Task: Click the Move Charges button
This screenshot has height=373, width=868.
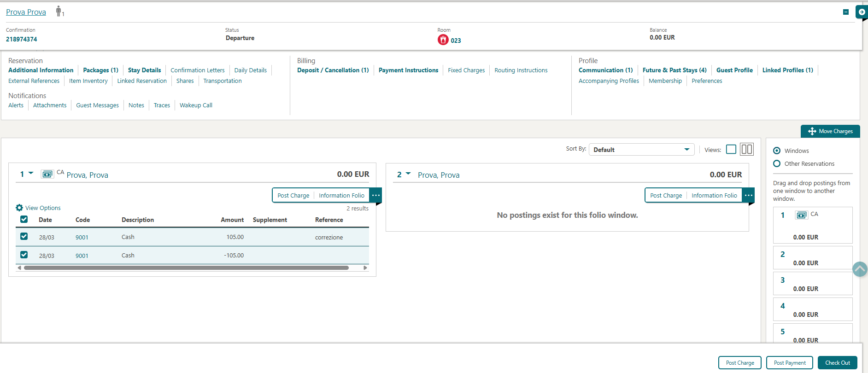Action: [x=830, y=131]
